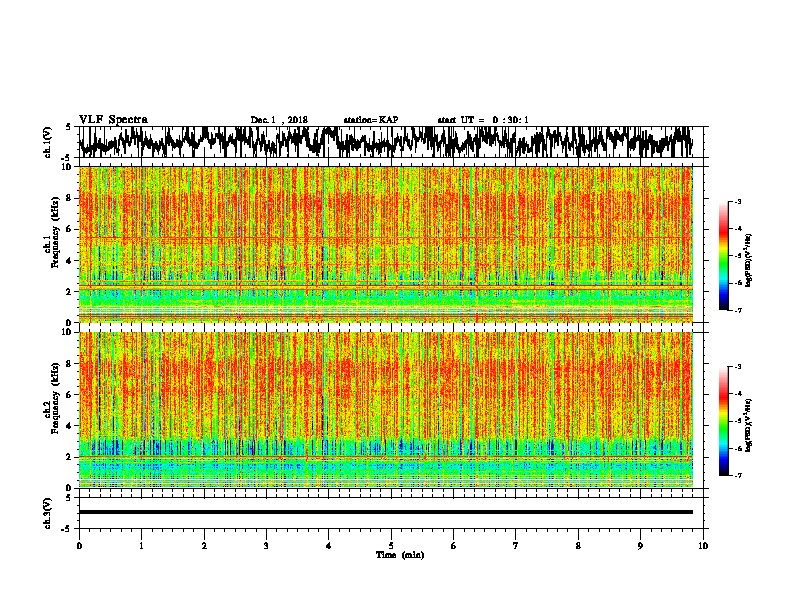Viewport: 792px width, 612px height.
Task: Click the ch.2 colorbar "log(PSD)" label
Action: [749, 425]
